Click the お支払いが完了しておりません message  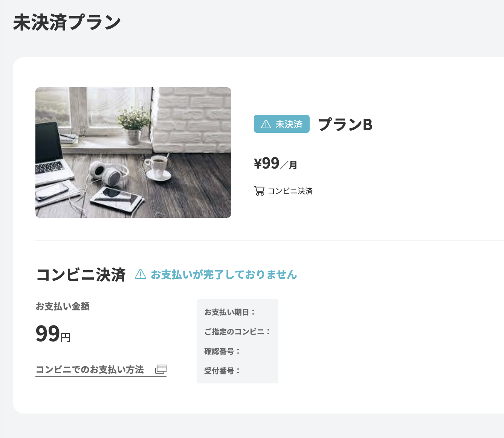[x=224, y=274]
